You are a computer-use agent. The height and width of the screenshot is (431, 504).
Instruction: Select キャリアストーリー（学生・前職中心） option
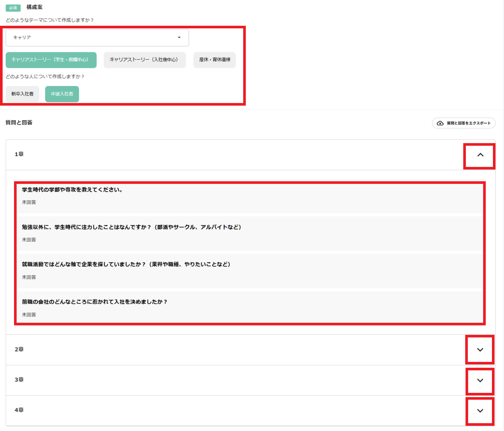(x=51, y=60)
